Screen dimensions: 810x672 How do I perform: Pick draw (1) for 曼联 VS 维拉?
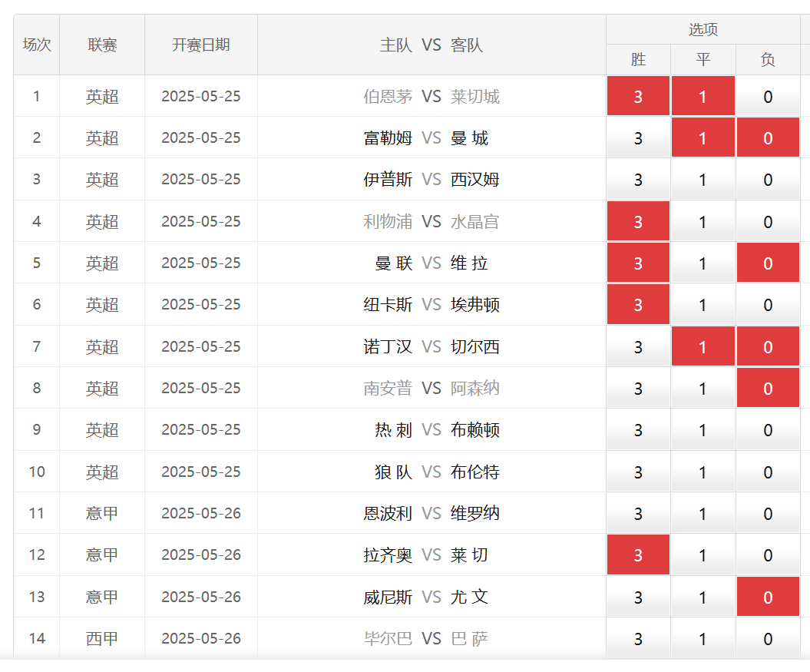(x=703, y=263)
